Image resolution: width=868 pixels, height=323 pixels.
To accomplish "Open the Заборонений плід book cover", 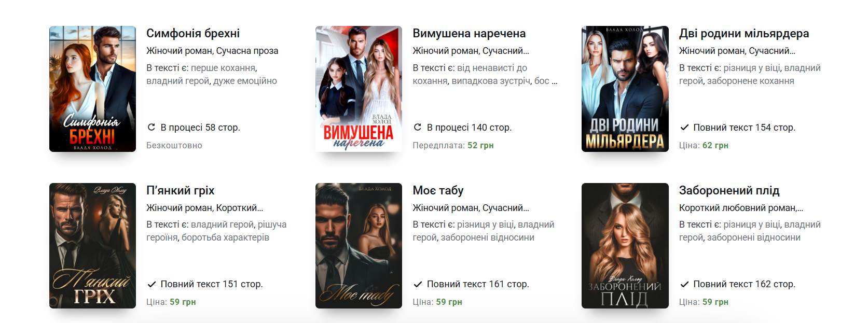I will [625, 246].
